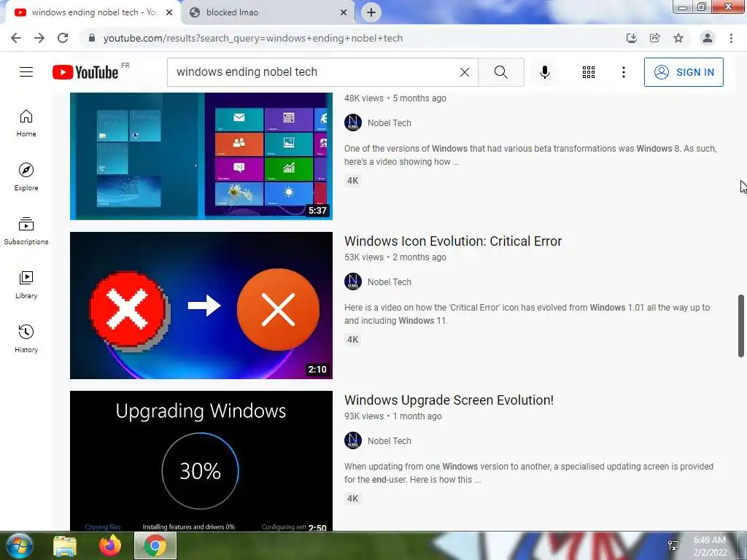Viewport: 747px width, 560px height.
Task: Open 'Windows Icon Evolution: Critical Error' title
Action: click(x=453, y=241)
